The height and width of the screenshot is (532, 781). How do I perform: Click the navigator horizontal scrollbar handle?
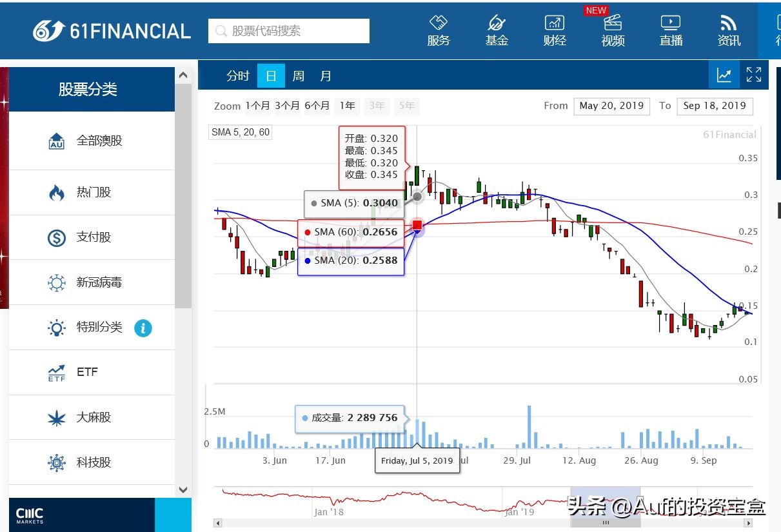pyautogui.click(x=606, y=523)
